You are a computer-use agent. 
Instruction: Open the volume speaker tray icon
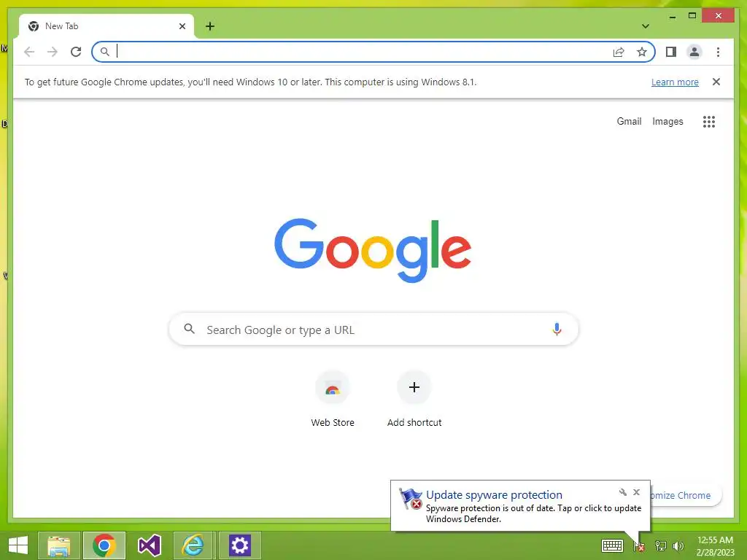pos(678,546)
